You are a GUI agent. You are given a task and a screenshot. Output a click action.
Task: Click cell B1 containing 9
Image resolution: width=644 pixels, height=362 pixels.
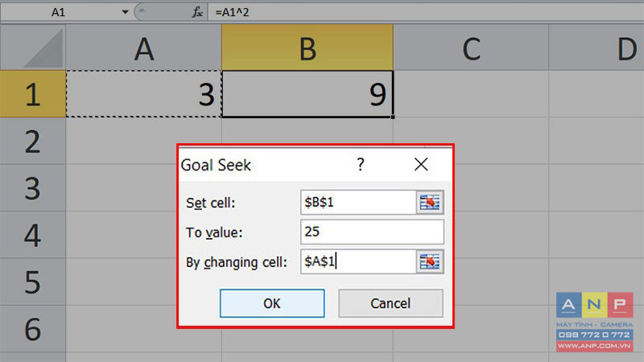point(308,94)
